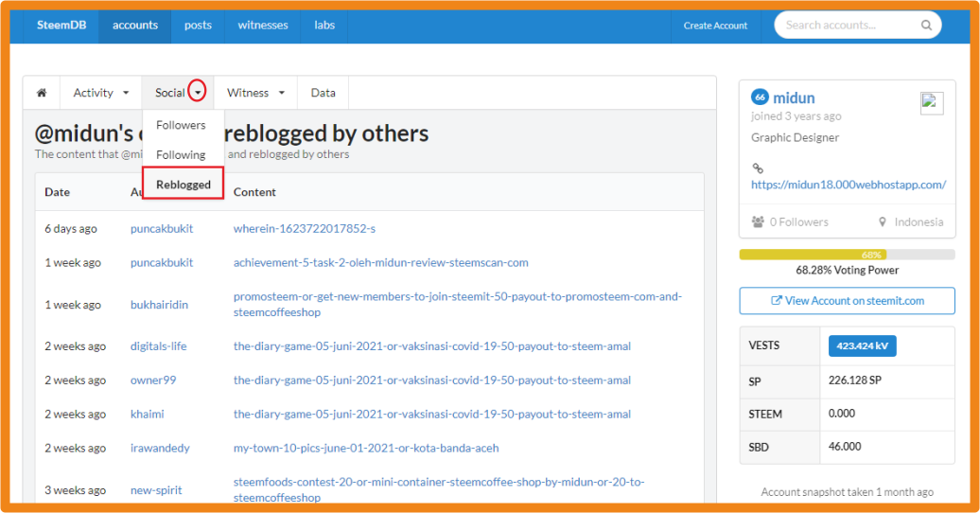This screenshot has width=980, height=513.
Task: Open author bukhairidin link
Action: pyautogui.click(x=159, y=305)
